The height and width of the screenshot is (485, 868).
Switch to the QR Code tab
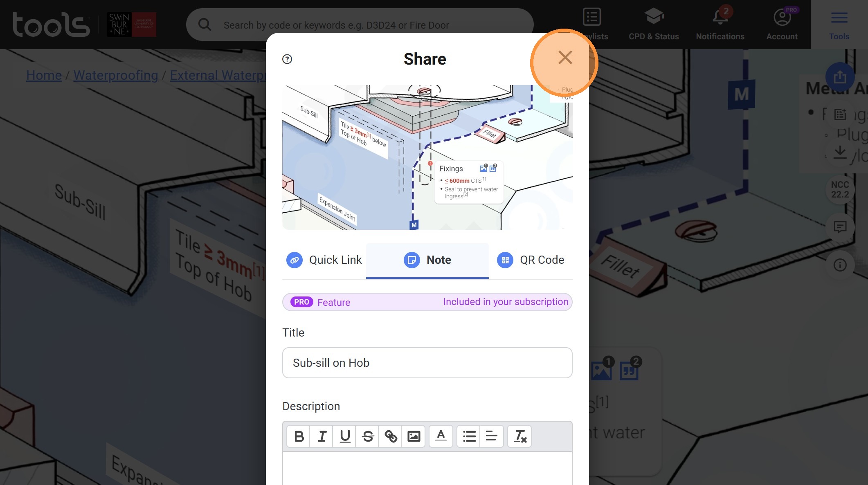pyautogui.click(x=531, y=260)
